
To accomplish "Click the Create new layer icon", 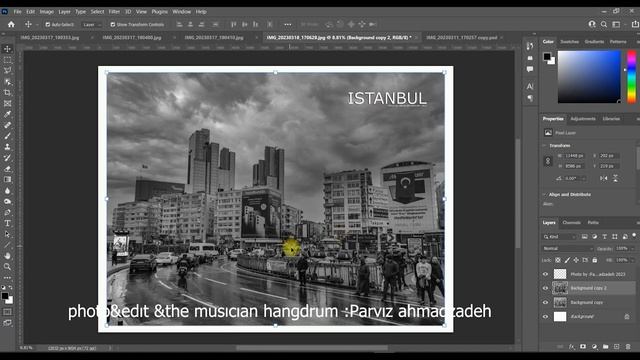I will coord(616,347).
